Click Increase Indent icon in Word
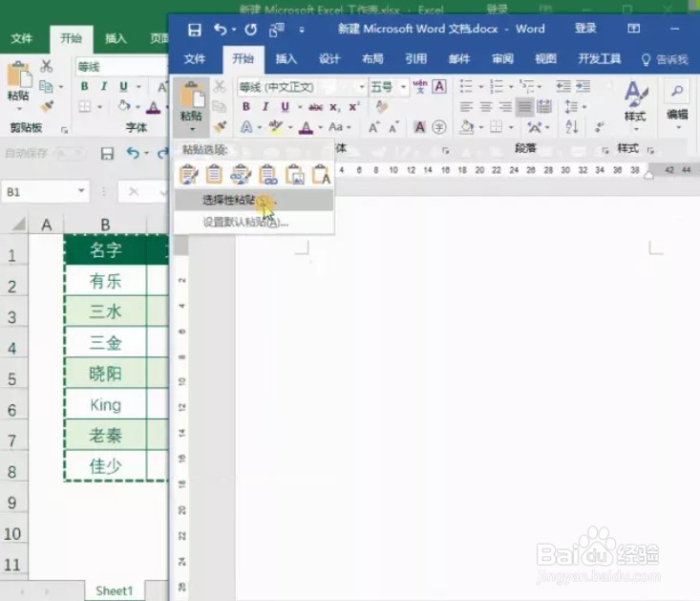This screenshot has height=601, width=700. pos(583,86)
